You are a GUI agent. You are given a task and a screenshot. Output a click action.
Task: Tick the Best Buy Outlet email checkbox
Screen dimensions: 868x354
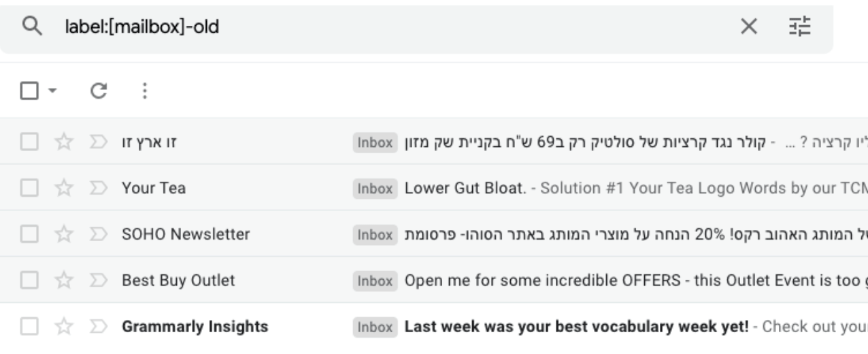pos(29,281)
